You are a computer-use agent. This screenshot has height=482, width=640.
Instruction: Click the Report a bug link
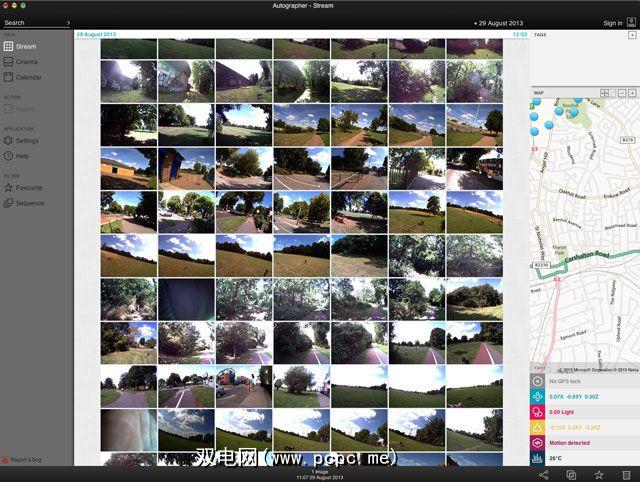[26, 459]
